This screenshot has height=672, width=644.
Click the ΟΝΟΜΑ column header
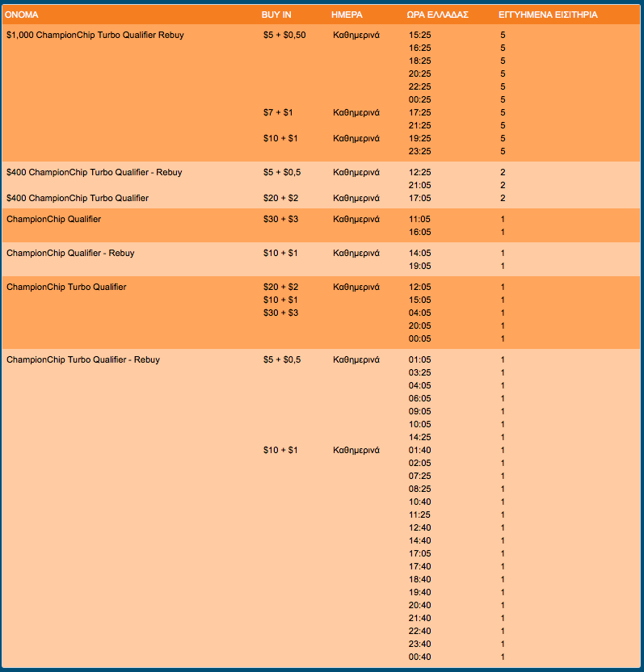[22, 15]
